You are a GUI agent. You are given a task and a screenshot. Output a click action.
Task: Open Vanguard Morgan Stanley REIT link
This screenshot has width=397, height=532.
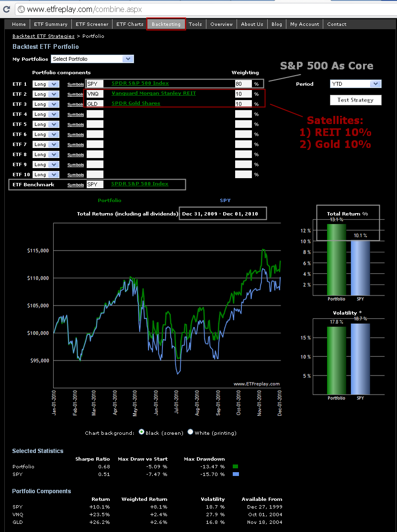(154, 93)
